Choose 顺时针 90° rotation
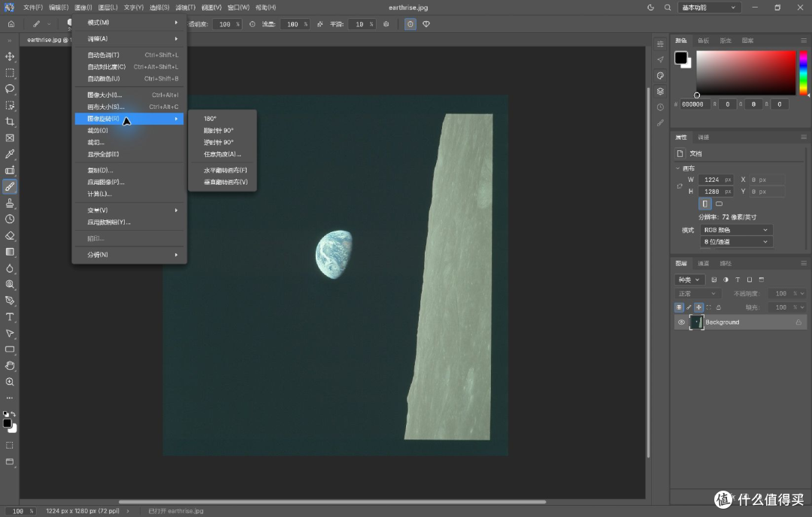This screenshot has width=812, height=517. tap(219, 131)
